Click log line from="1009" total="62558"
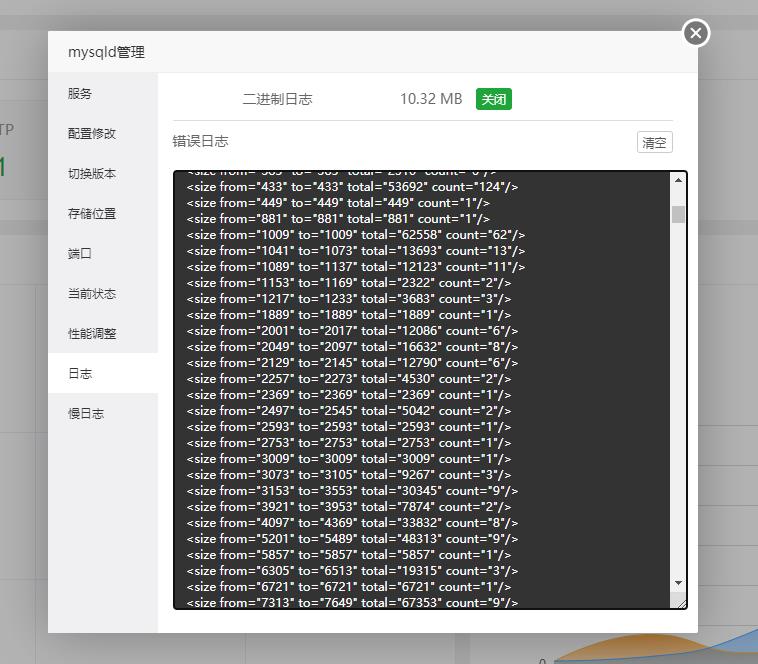758x664 pixels. [x=356, y=234]
